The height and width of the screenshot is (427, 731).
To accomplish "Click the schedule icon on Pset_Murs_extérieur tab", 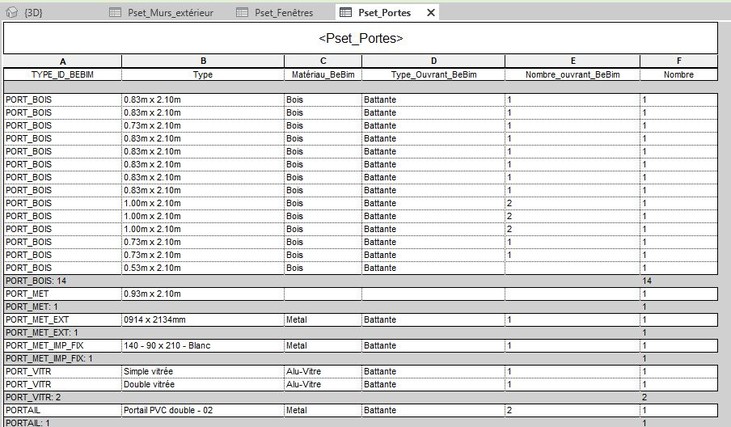I will pyautogui.click(x=115, y=13).
